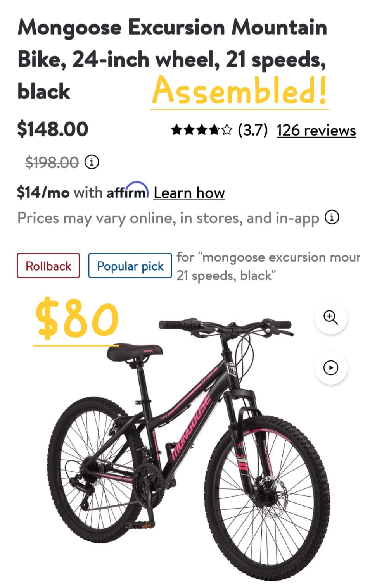
Task: Click the yellow 'Assembled!' handwritten note
Action: 240,91
